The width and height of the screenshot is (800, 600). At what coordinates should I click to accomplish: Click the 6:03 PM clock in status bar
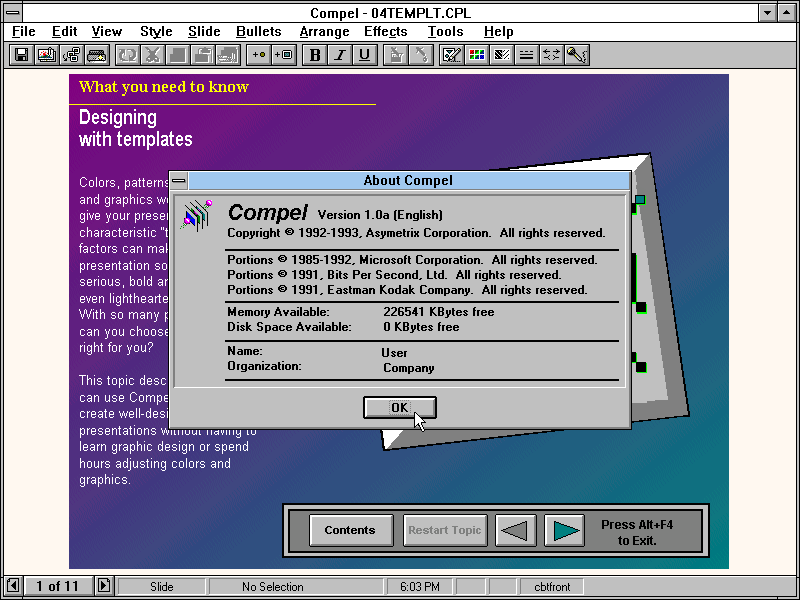[x=419, y=587]
